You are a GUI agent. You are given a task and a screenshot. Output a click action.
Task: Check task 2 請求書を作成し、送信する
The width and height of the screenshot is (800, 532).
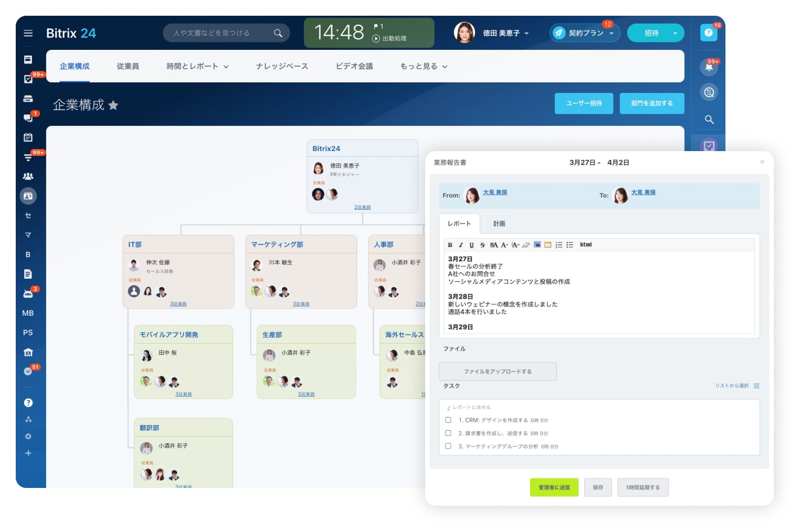(448, 433)
